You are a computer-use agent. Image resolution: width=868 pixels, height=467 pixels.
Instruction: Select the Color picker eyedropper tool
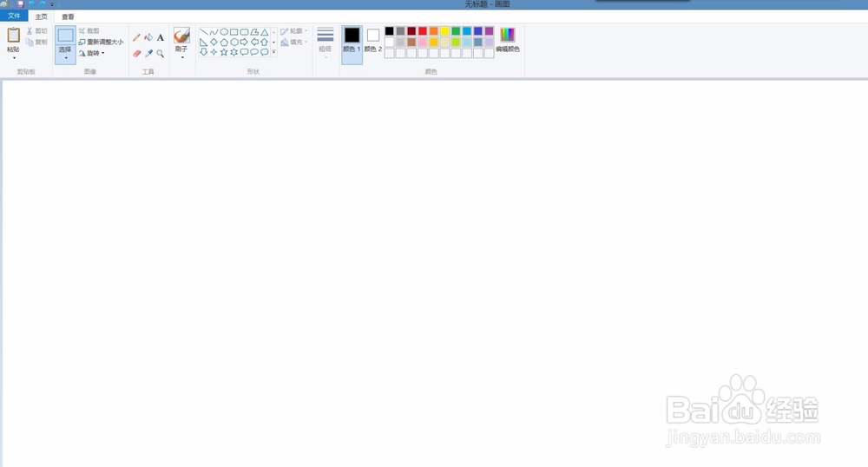[149, 54]
